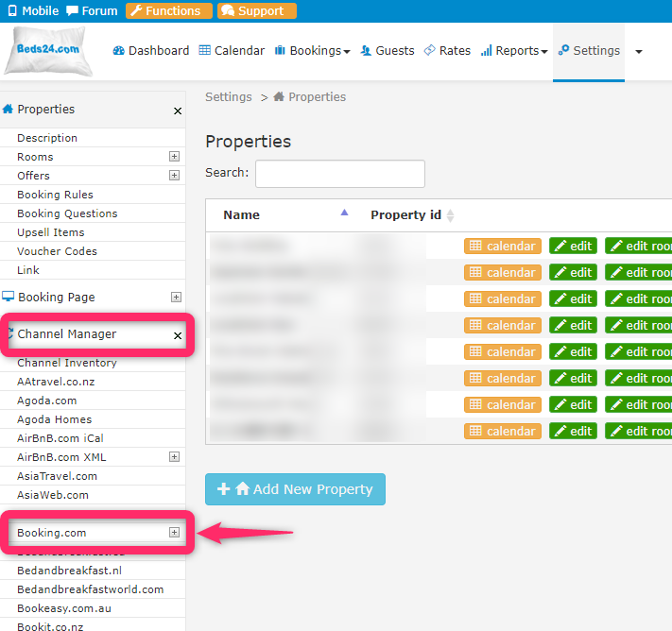This screenshot has height=631, width=672.
Task: Expand the AirBnB.com XML plus icon
Action: [x=174, y=456]
